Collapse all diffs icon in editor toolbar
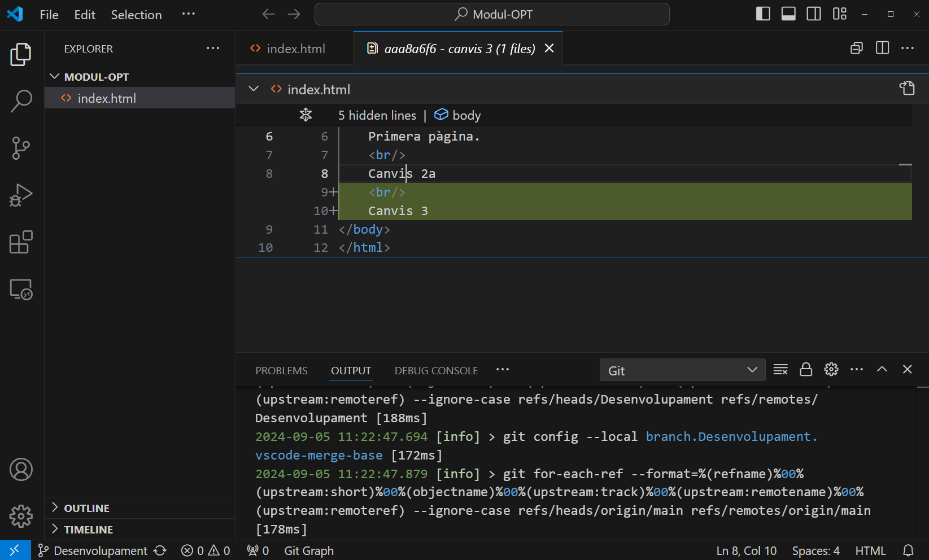The width and height of the screenshot is (929, 560). point(857,48)
